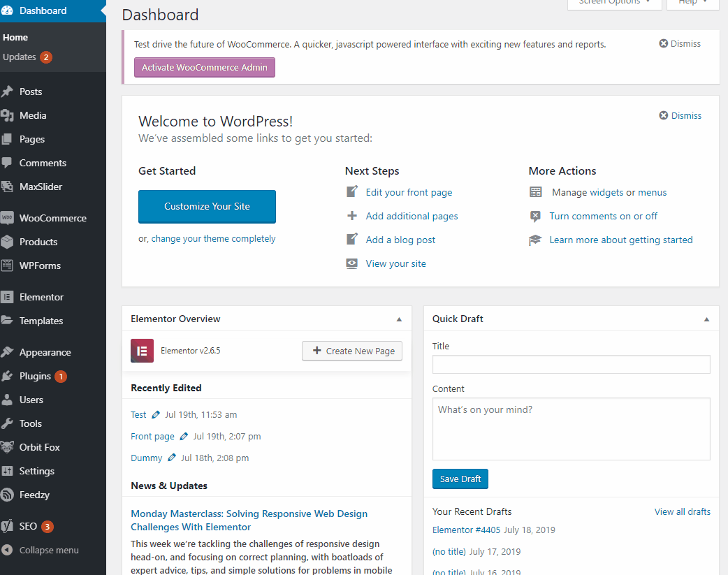Dismiss the WooCommerce Admin notice
This screenshot has width=728, height=575.
click(x=680, y=43)
